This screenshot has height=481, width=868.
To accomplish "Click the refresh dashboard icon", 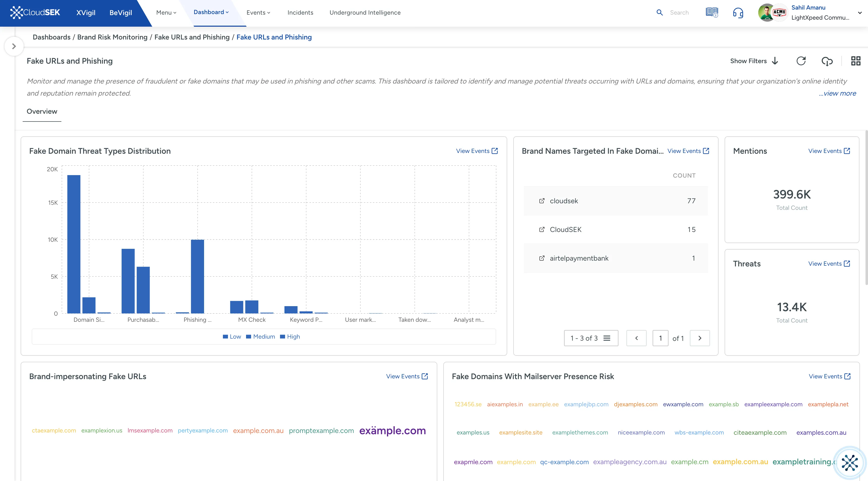I will (x=801, y=61).
